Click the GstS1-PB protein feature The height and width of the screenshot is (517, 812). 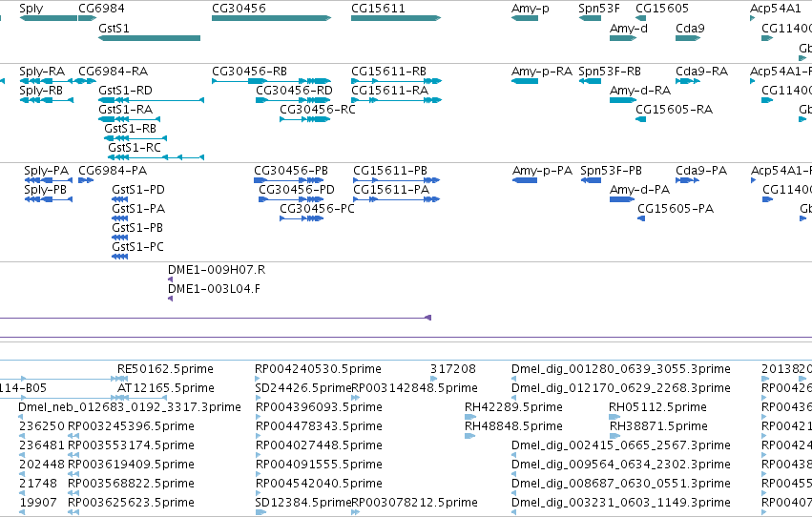point(119,238)
